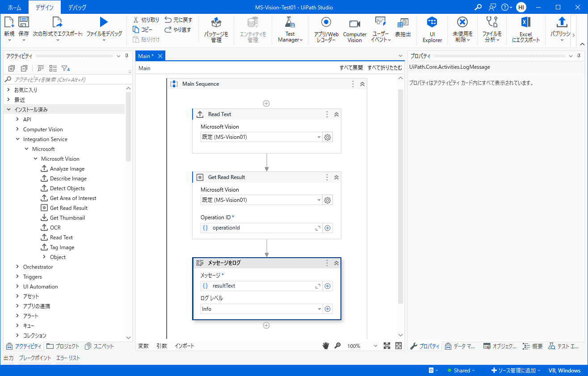Click plus button beside operationId field

pyautogui.click(x=328, y=228)
